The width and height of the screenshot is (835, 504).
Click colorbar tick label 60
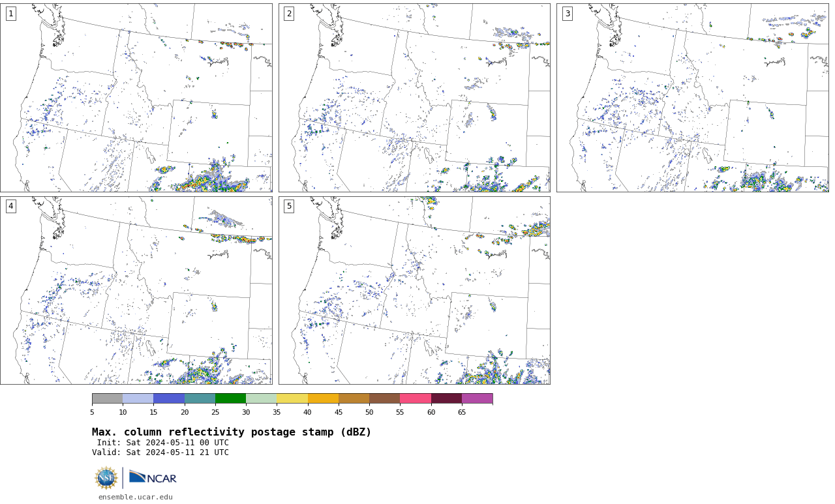tap(431, 412)
